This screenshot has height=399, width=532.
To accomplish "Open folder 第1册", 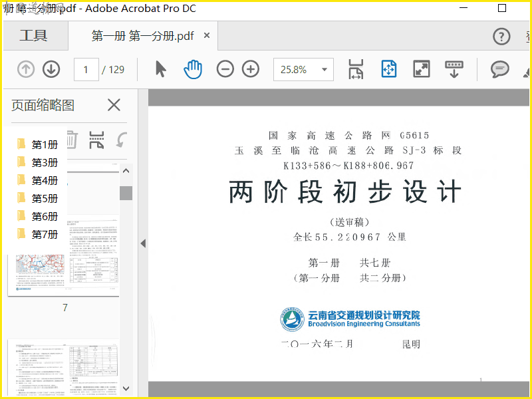I will click(x=37, y=144).
